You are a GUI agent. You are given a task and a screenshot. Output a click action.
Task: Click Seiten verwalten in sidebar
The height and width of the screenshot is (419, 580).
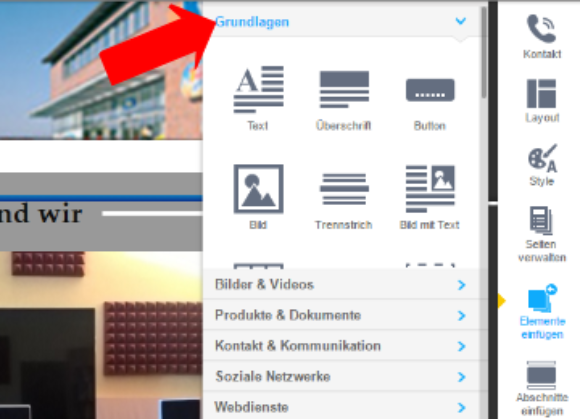click(542, 234)
